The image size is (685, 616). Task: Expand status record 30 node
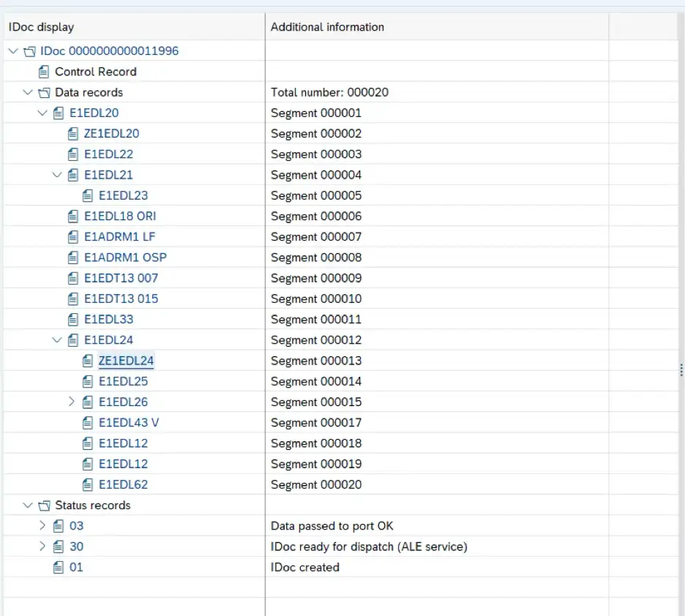pyautogui.click(x=42, y=546)
